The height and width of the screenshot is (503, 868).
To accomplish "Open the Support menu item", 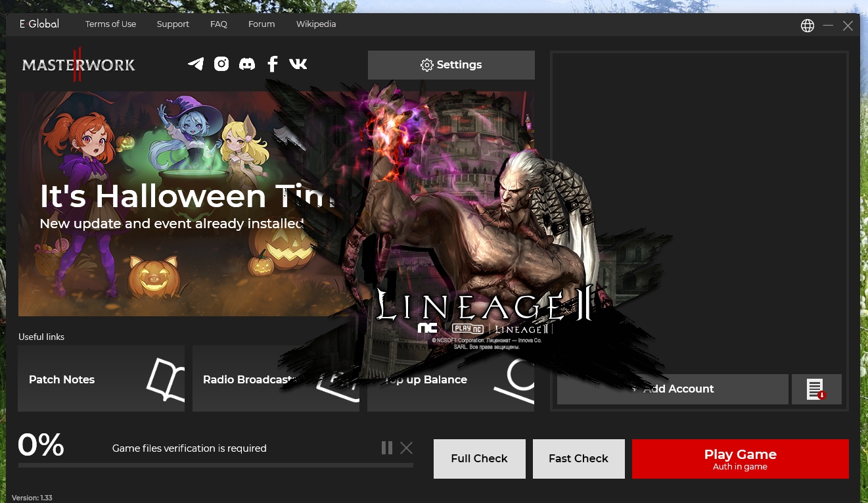I will click(x=173, y=24).
